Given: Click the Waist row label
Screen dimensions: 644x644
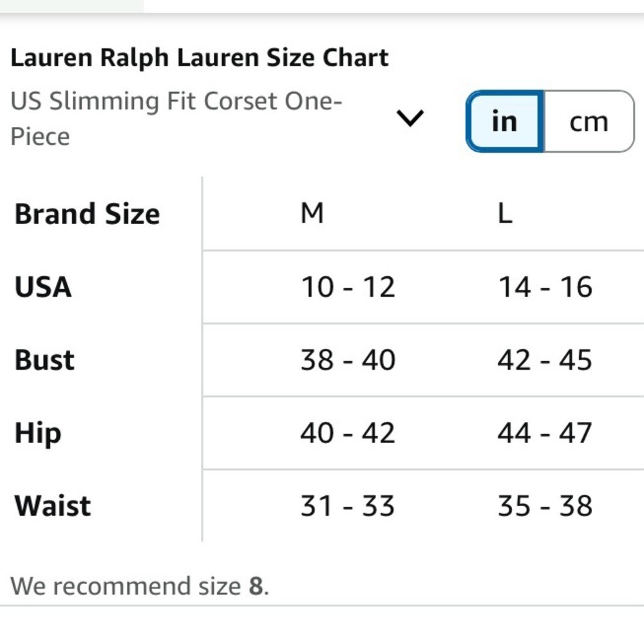Looking at the screenshot, I should 53,506.
